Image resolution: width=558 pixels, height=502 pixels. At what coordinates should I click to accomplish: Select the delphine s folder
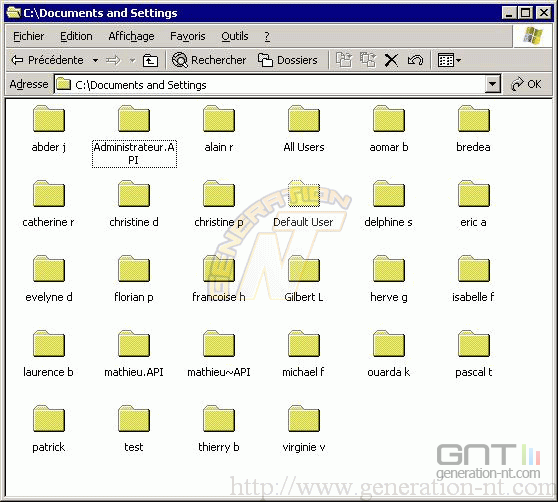click(x=389, y=204)
